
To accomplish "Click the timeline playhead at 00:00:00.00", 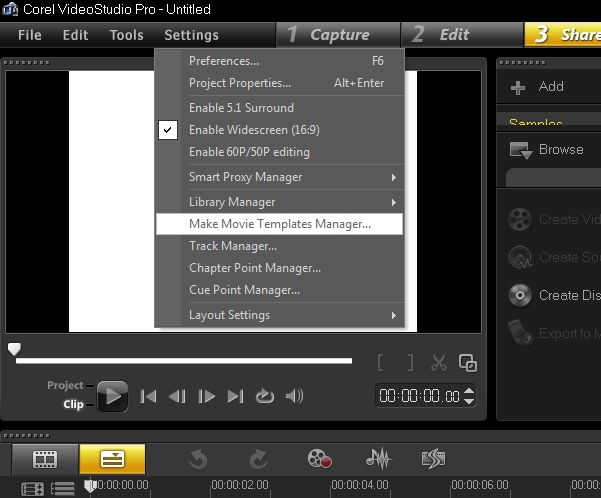I will pos(90,486).
